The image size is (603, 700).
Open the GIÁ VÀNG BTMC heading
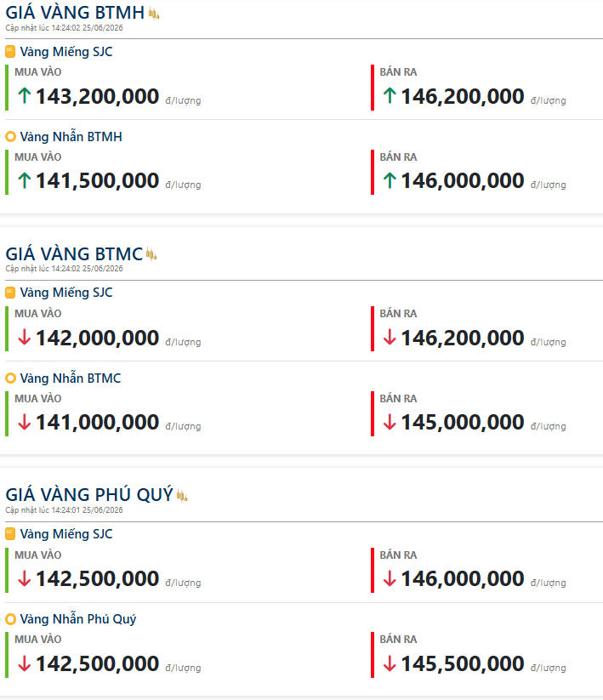tap(74, 254)
